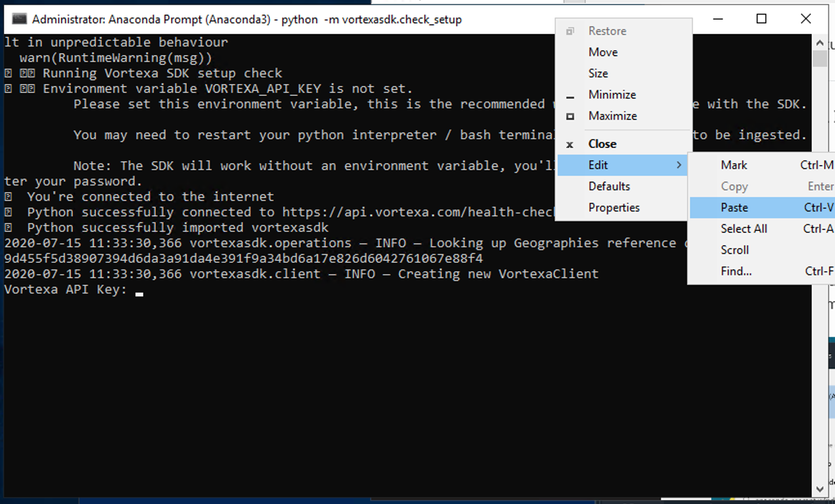Click the text 'Running Vortexa SDK setup check'
The height and width of the screenshot is (504, 835).
pos(162,73)
